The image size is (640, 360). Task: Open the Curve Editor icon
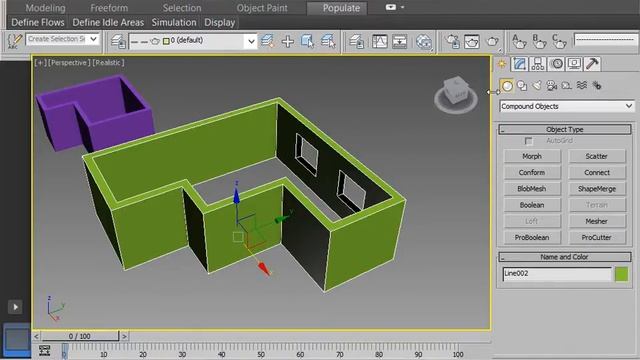click(380, 41)
